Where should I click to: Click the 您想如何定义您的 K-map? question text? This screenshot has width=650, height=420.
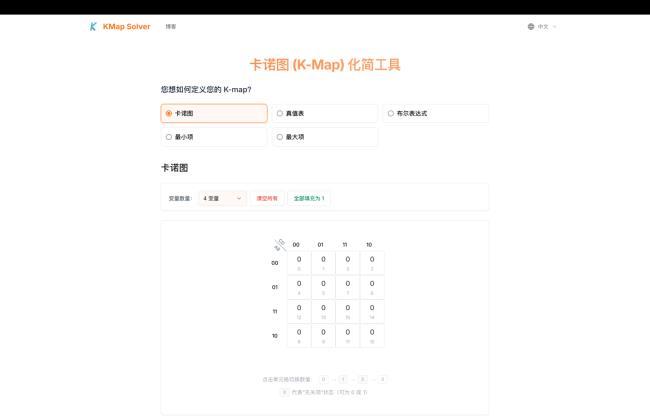pos(206,90)
